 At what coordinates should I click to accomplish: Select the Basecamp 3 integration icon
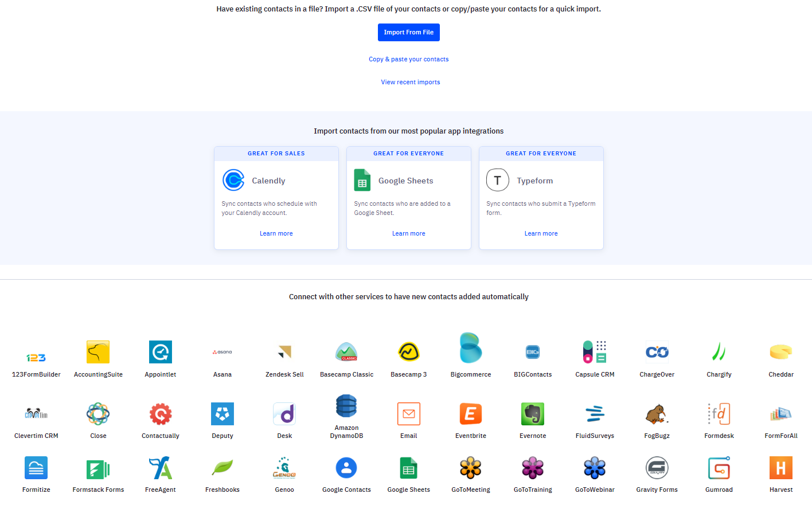tap(409, 352)
